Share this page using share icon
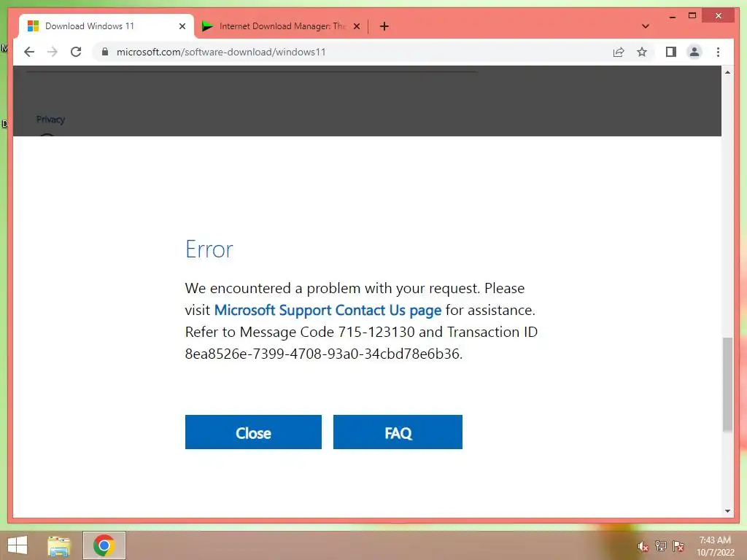This screenshot has height=560, width=747. pyautogui.click(x=619, y=52)
